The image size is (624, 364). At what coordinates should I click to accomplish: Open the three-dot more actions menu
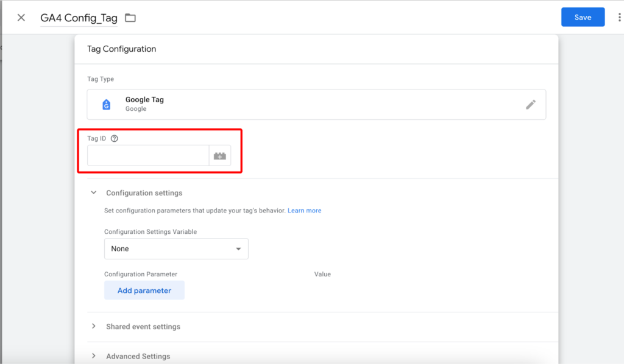click(x=619, y=17)
